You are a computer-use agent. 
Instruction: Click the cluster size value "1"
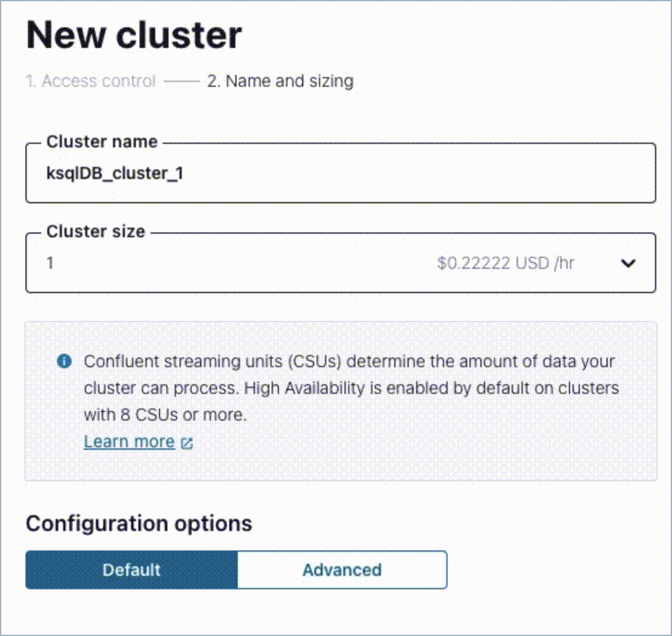click(50, 263)
